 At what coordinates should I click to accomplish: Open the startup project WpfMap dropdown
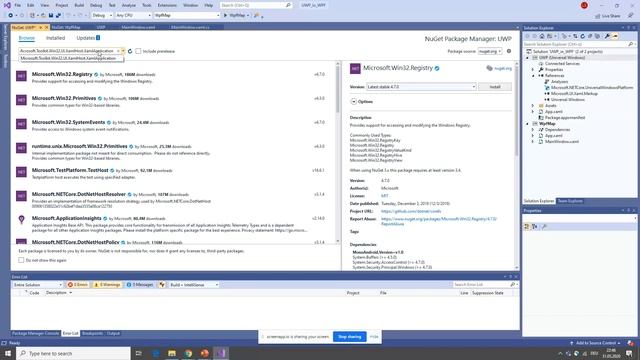coord(187,16)
